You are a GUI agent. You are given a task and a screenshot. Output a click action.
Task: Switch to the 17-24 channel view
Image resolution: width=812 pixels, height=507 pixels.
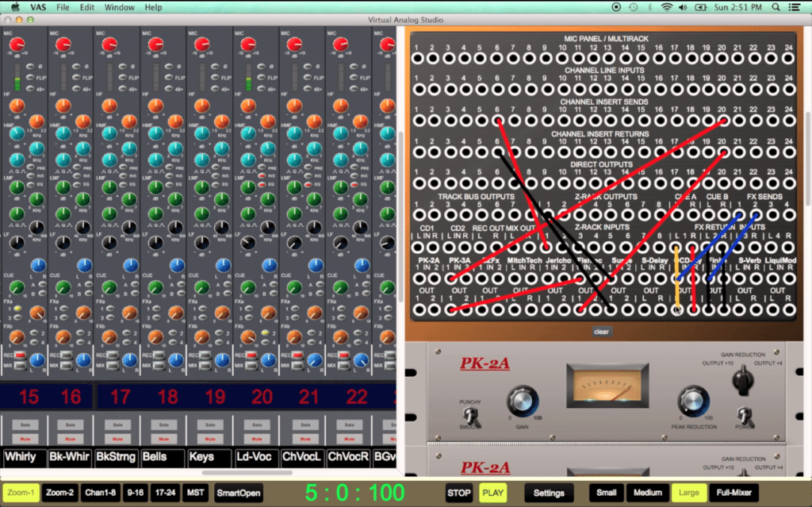click(x=166, y=492)
